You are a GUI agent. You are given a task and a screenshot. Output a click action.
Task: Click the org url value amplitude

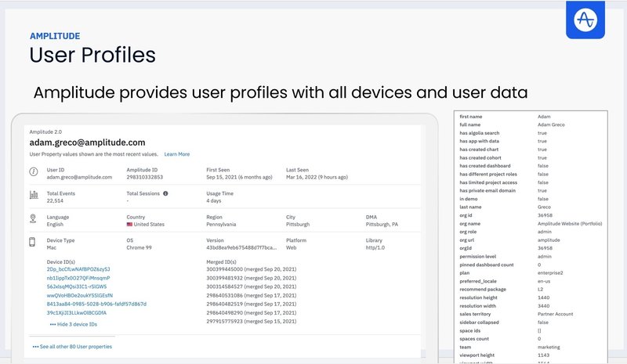[x=549, y=240]
